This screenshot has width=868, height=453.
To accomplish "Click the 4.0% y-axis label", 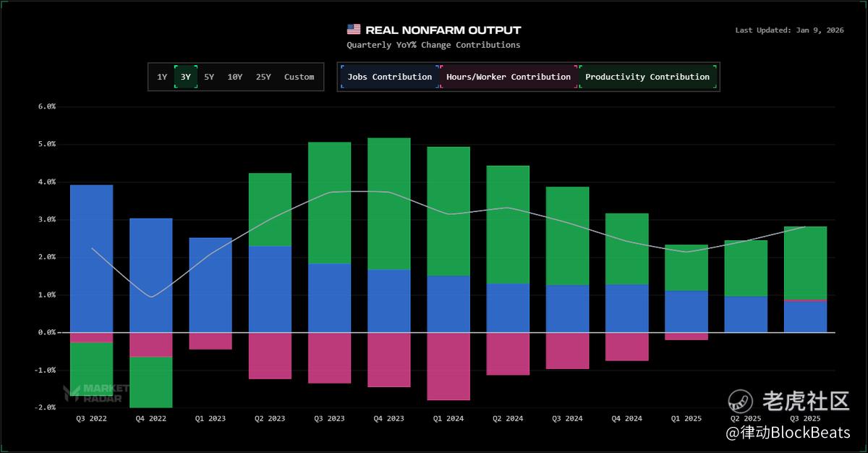I will (x=46, y=182).
